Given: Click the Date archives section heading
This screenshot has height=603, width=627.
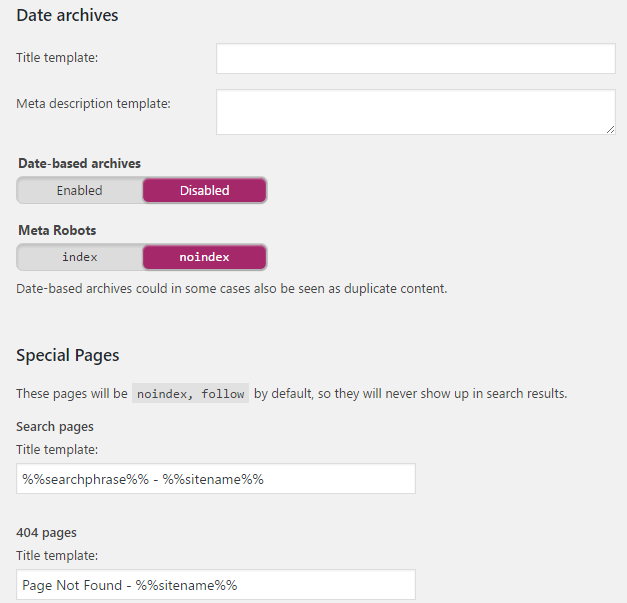Looking at the screenshot, I should click(x=67, y=15).
